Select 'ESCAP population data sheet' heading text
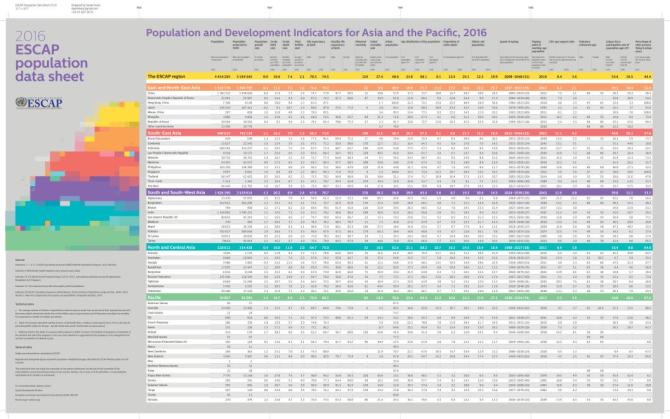The width and height of the screenshot is (670, 419). coord(51,62)
